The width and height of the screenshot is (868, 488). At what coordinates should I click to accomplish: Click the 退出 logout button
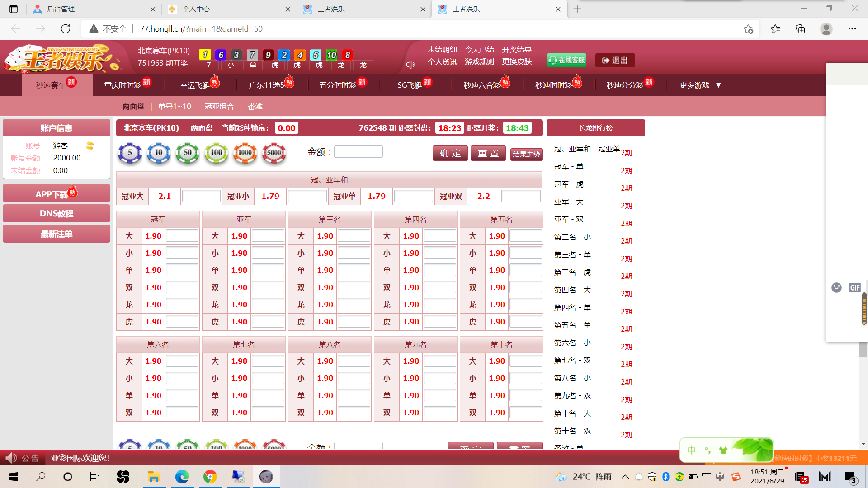(615, 60)
